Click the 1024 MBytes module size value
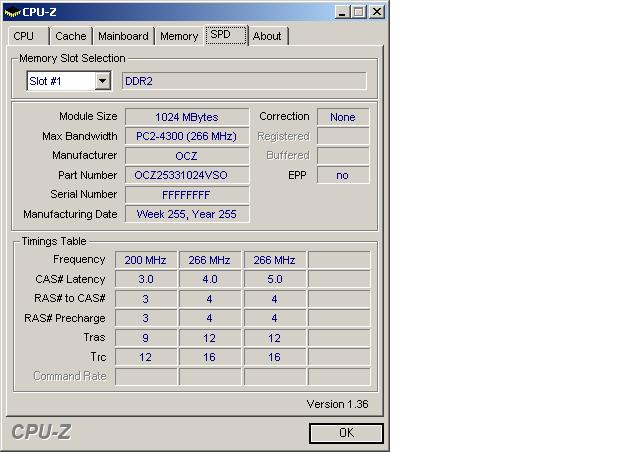The image size is (640, 452). (x=187, y=117)
